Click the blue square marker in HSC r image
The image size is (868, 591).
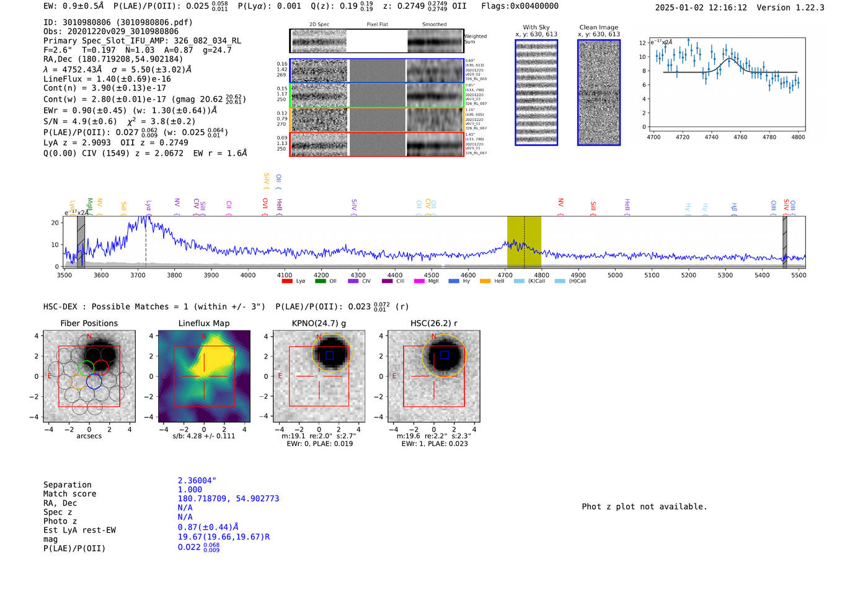[x=445, y=355]
